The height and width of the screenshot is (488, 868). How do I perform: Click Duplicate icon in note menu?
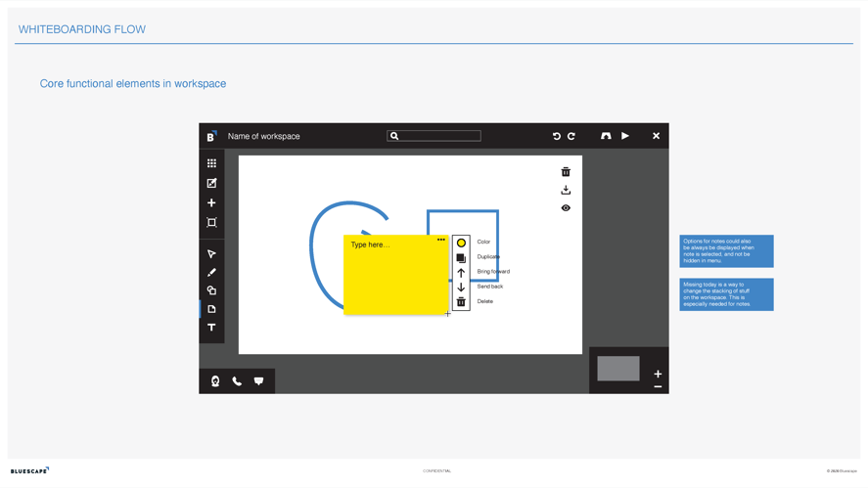[x=461, y=258]
